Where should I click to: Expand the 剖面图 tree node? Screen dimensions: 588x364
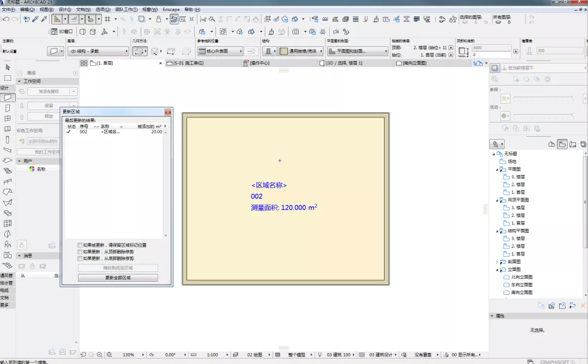(x=497, y=262)
